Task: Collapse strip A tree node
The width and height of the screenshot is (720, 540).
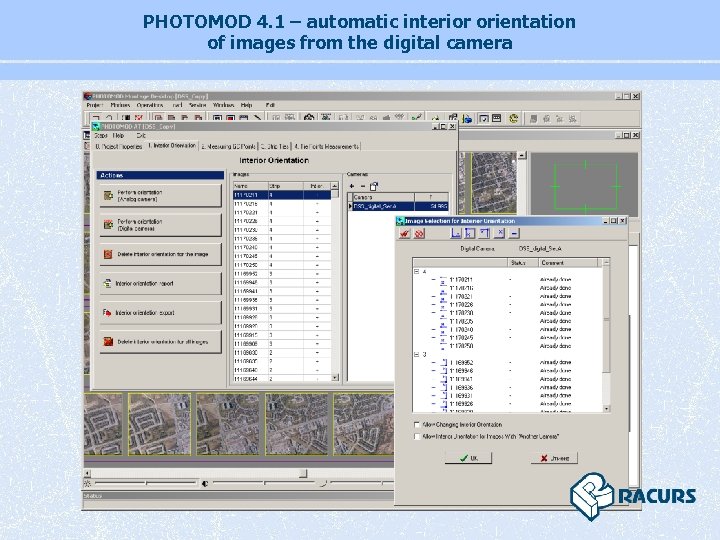Action: (416, 270)
